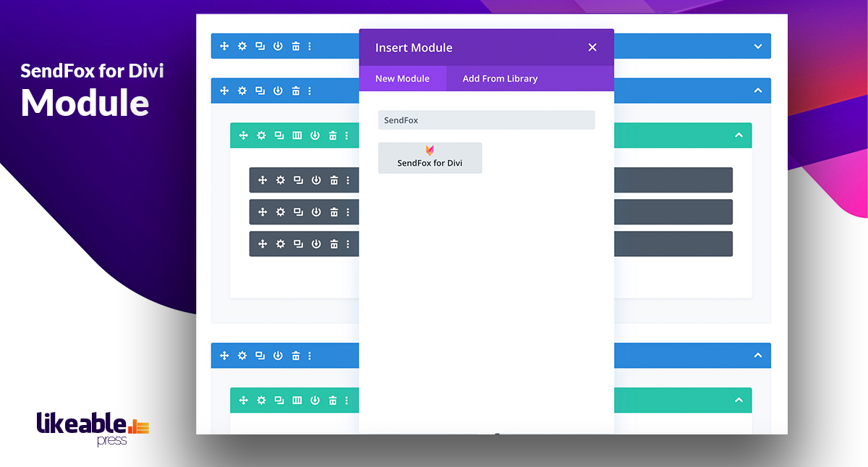
Task: Delete the lower green row
Action: pos(333,400)
